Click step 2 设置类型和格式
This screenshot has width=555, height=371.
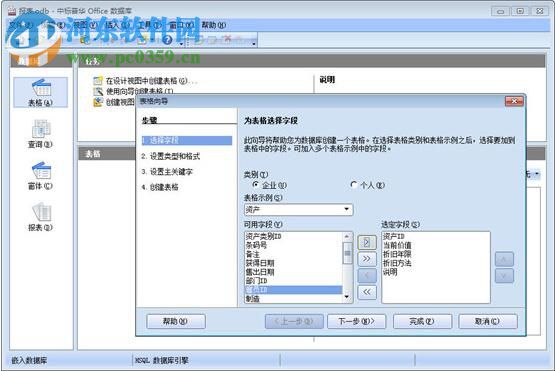[171, 156]
